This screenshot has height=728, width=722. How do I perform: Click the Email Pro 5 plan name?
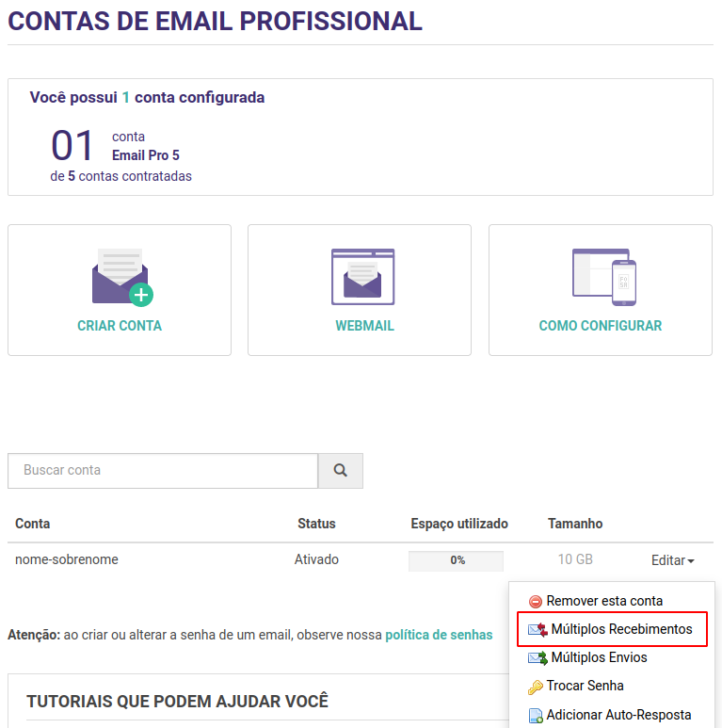[x=146, y=155]
